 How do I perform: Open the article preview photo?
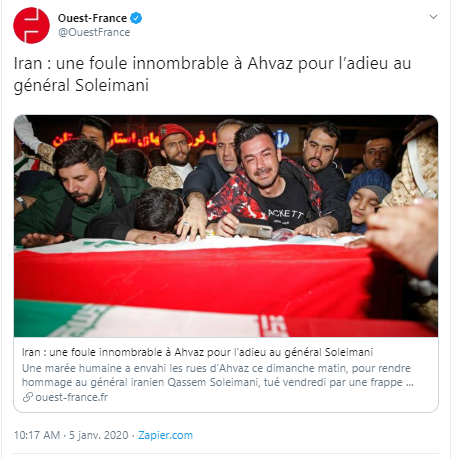[226, 226]
